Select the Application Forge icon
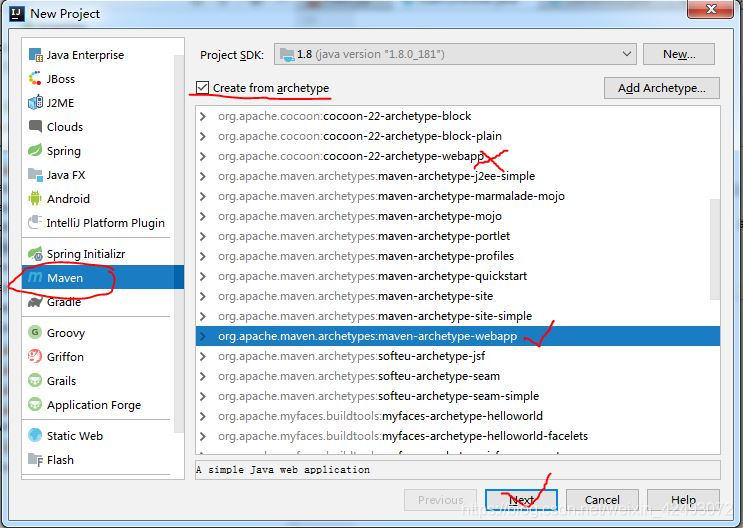The height and width of the screenshot is (528, 743). (35, 404)
